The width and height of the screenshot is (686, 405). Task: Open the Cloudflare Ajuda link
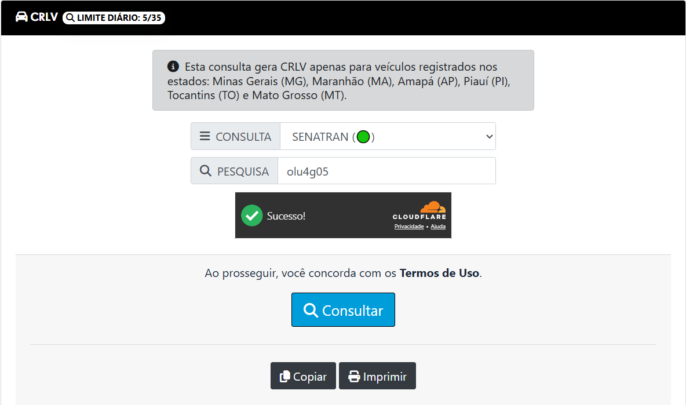point(438,227)
